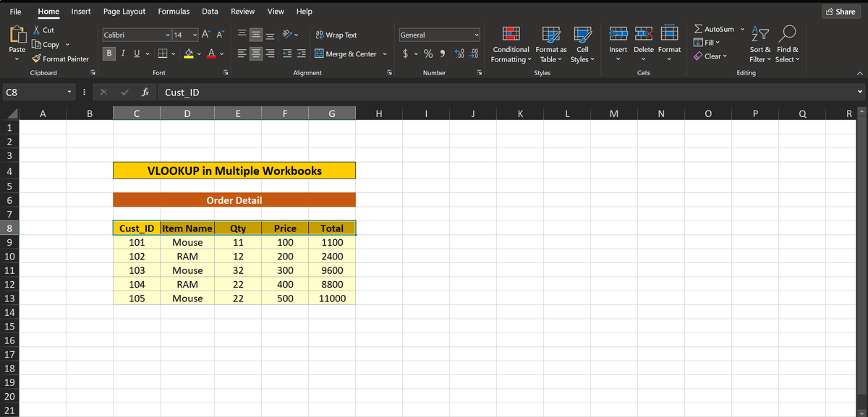Open Merge & Center dropdown arrow
This screenshot has height=417, width=868.
[x=385, y=54]
